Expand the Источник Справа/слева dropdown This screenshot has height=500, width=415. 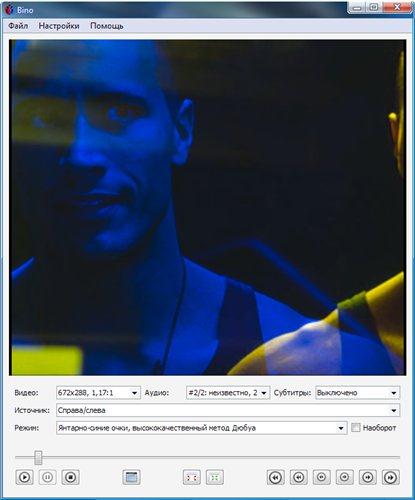point(228,410)
